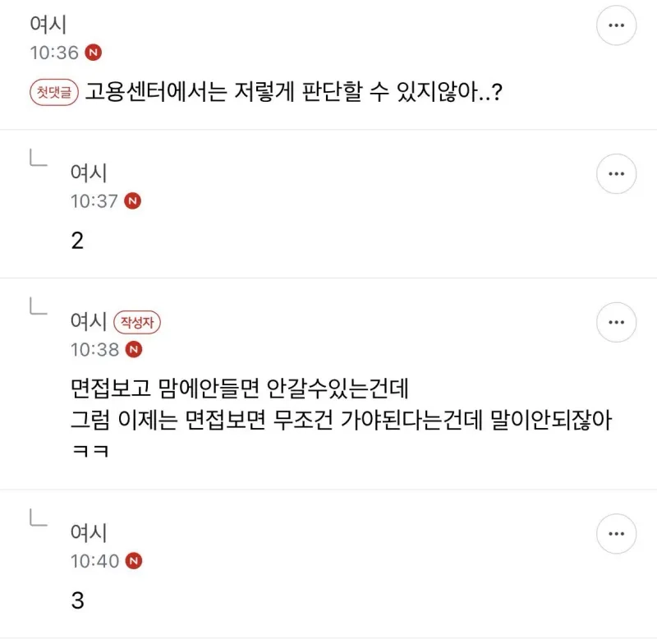Open the three-dot menu next to the 10:37 reply
The width and height of the screenshot is (657, 644).
[x=616, y=173]
